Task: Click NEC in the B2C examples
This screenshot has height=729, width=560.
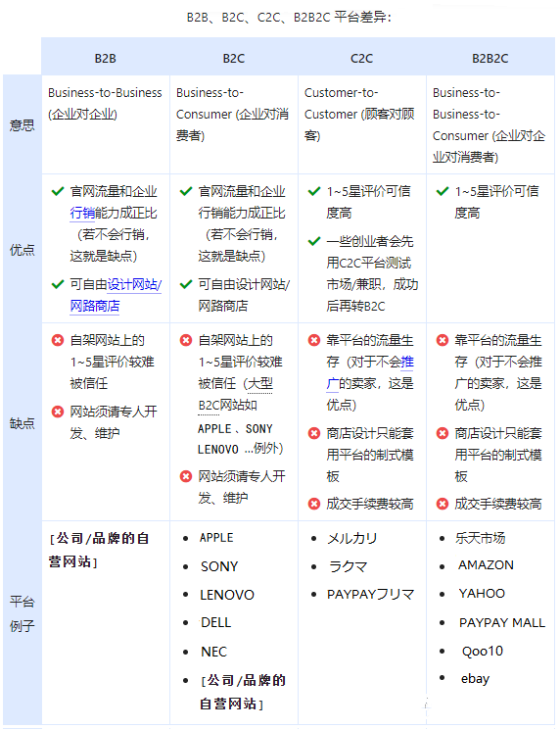Action: [x=213, y=652]
